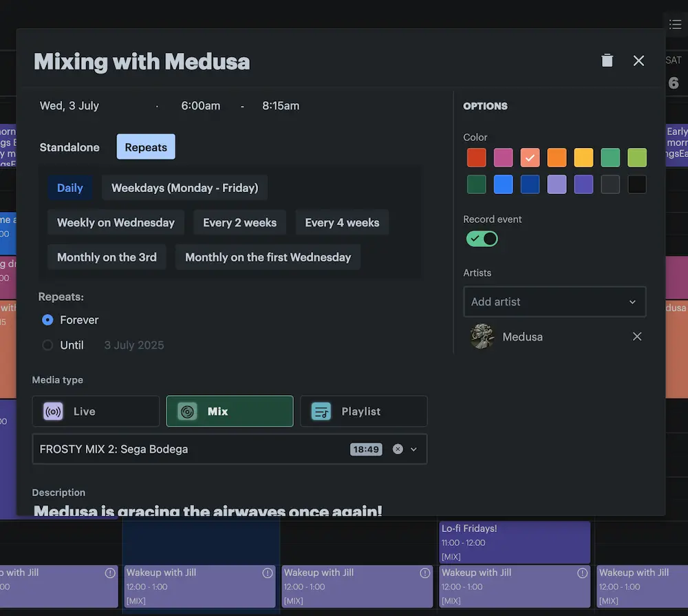Choose Monthly on the first Wednesday
The height and width of the screenshot is (616, 688).
pos(268,257)
